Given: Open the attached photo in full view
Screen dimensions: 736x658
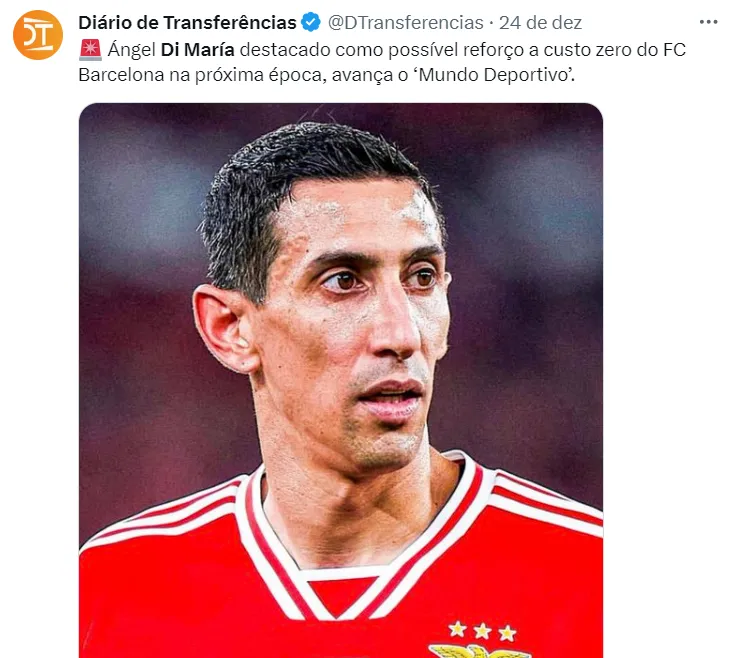Looking at the screenshot, I should click(341, 380).
